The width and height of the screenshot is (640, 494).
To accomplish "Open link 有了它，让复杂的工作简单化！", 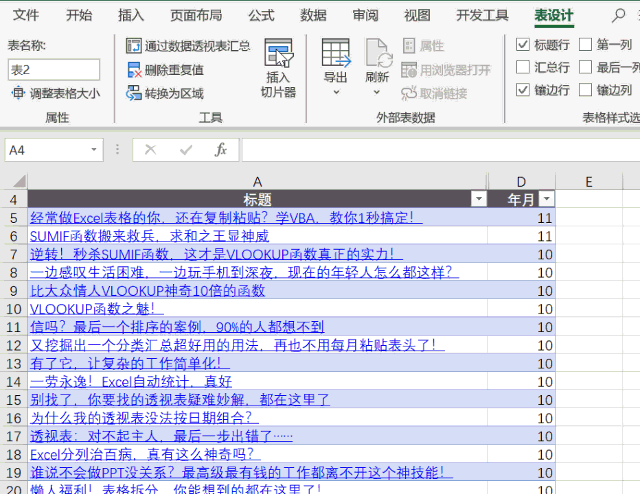I will (x=129, y=363).
